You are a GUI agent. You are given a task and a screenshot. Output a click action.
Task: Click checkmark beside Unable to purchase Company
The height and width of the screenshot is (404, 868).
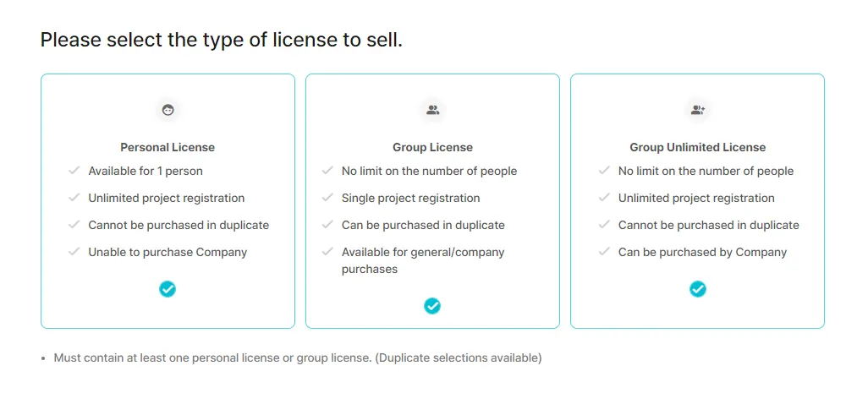click(x=74, y=252)
